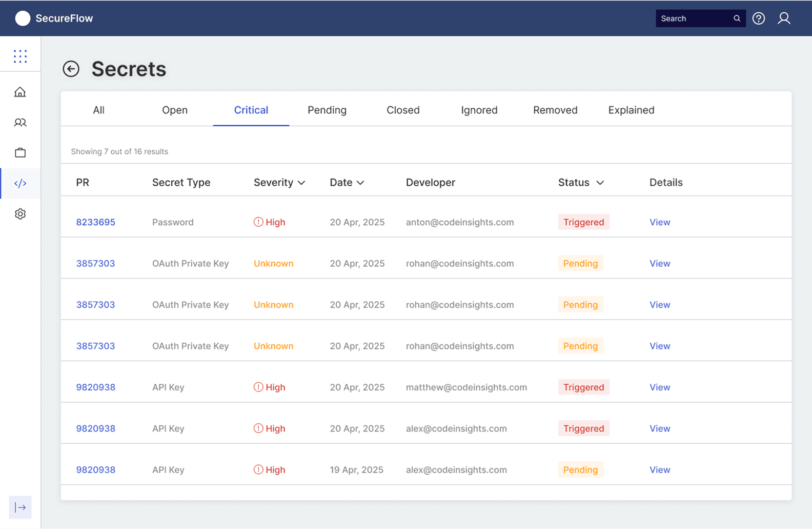The image size is (812, 529).
Task: Select the code brackets sidebar icon
Action: point(20,183)
